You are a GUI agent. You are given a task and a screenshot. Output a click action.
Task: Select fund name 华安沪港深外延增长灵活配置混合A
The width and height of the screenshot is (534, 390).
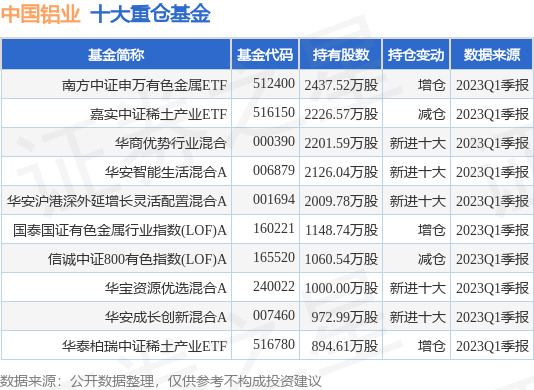click(117, 201)
